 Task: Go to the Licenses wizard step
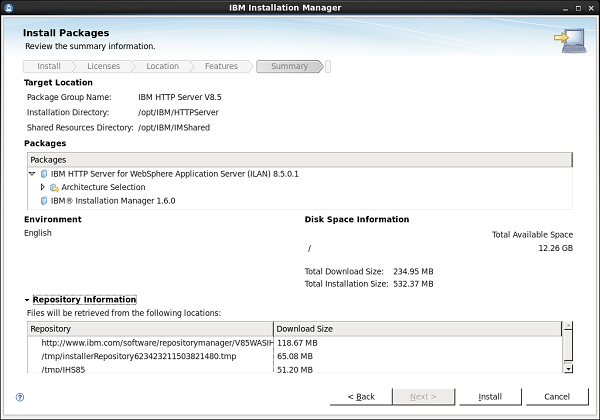[103, 66]
